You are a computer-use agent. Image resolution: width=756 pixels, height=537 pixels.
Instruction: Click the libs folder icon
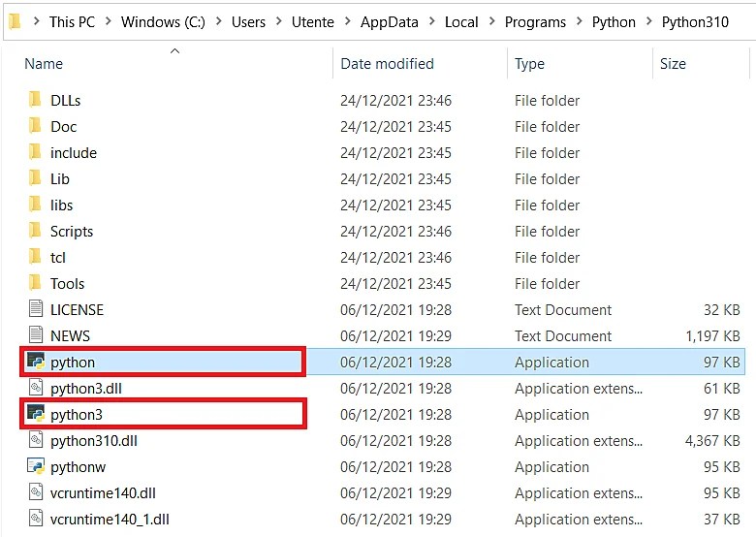(x=35, y=205)
